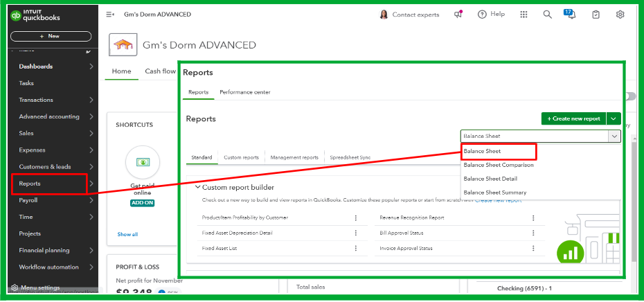Switch to the Custom reports tab
This screenshot has height=302, width=644.
[241, 157]
